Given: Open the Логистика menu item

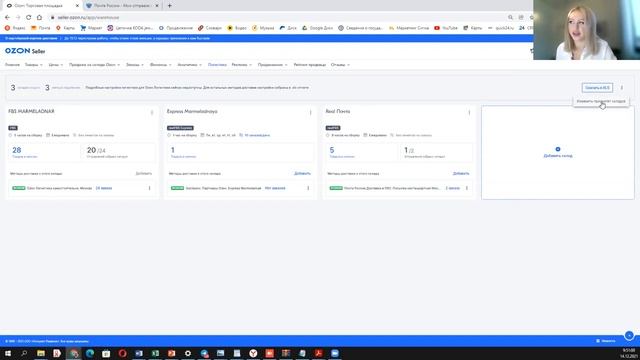Looking at the screenshot, I should (x=217, y=65).
